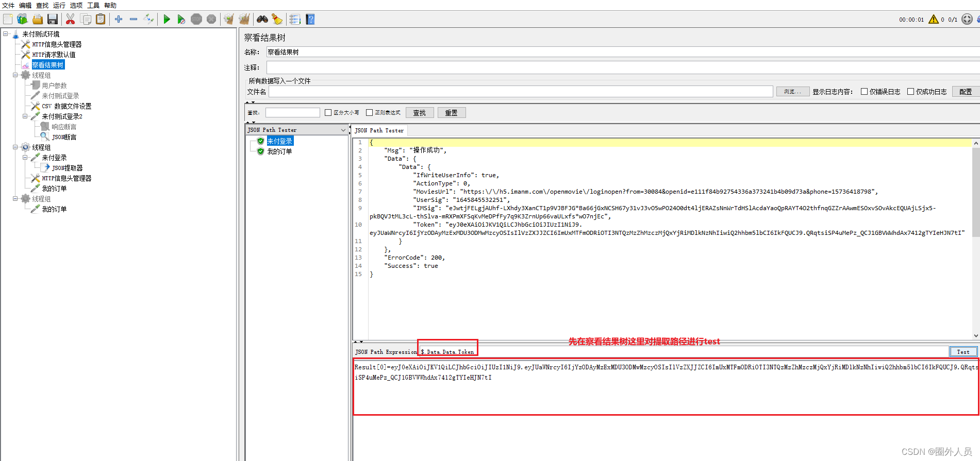980x461 pixels.
Task: Click the Shutdown X icon
Action: [x=211, y=19]
